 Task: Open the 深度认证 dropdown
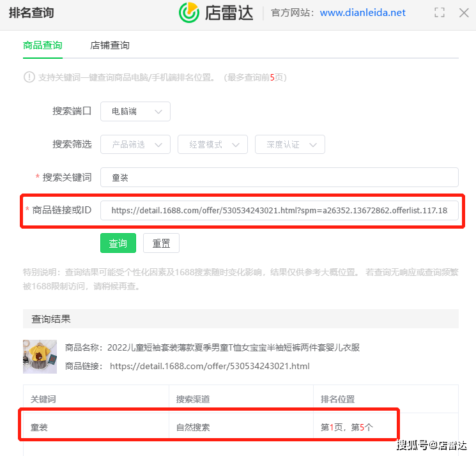coord(289,144)
